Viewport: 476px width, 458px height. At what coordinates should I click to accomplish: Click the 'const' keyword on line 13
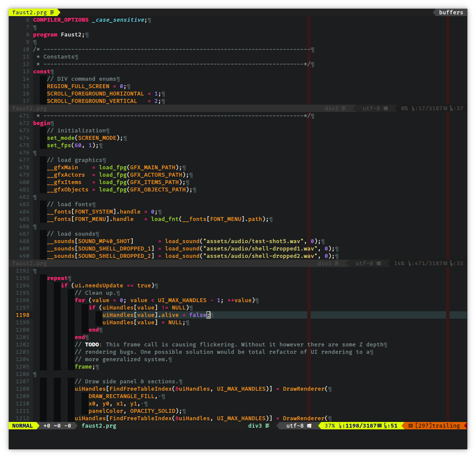[42, 72]
